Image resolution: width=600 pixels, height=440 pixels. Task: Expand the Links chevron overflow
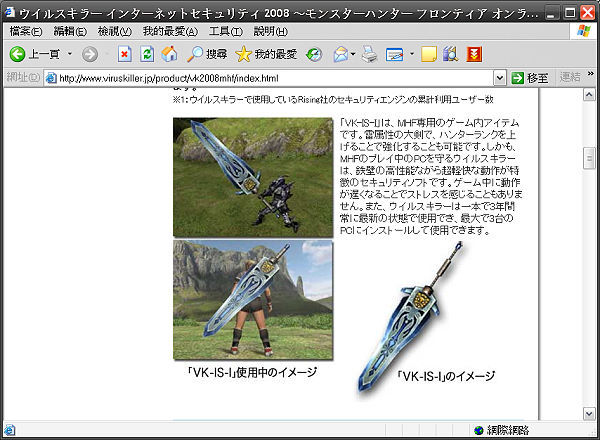coord(590,73)
